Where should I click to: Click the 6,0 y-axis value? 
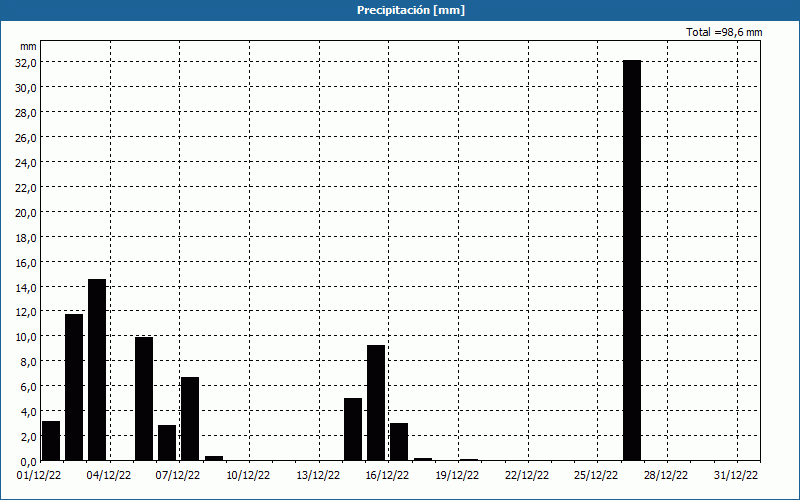pos(28,387)
